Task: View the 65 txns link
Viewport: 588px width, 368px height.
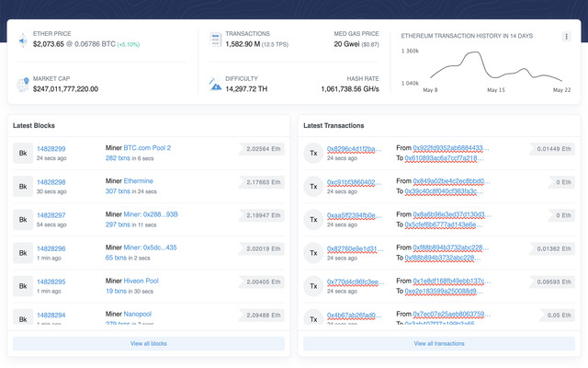Action: [x=116, y=258]
